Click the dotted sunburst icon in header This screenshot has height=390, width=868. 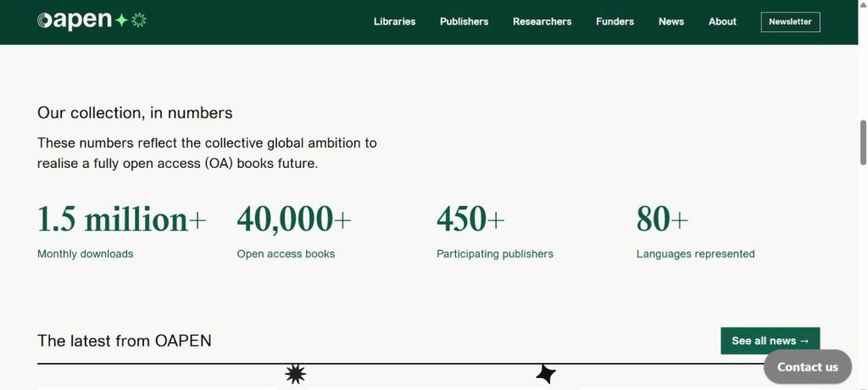139,20
